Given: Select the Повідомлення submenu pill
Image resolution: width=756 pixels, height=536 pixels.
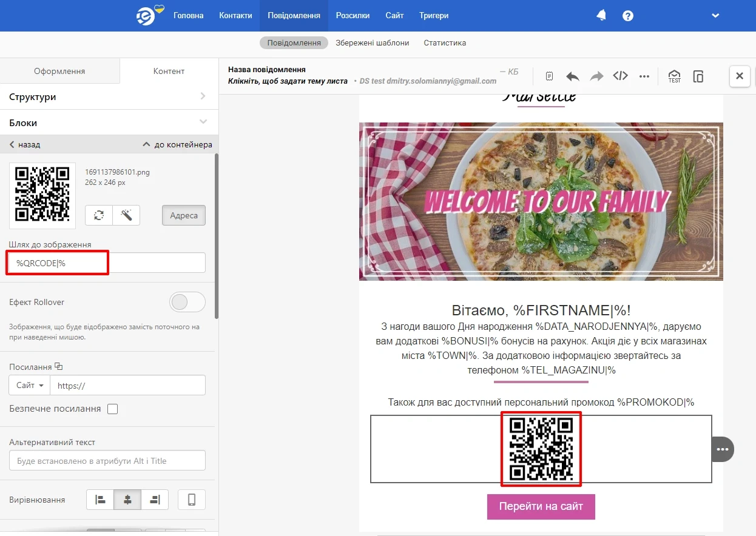Looking at the screenshot, I should click(294, 43).
